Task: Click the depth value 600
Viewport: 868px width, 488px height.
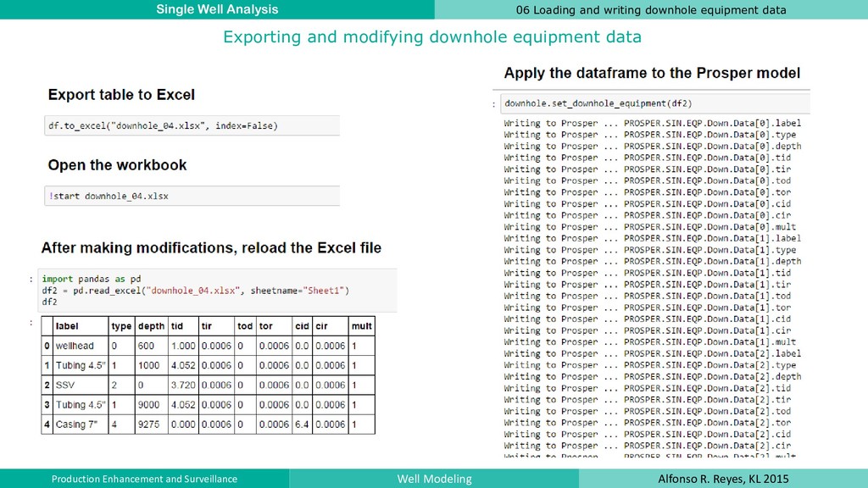Action: tap(151, 346)
